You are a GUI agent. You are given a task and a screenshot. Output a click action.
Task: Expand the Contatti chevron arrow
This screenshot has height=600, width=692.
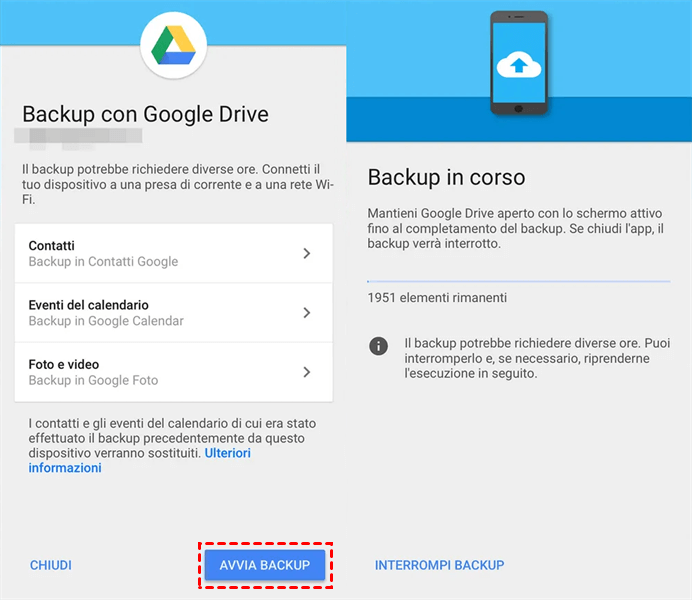(307, 254)
